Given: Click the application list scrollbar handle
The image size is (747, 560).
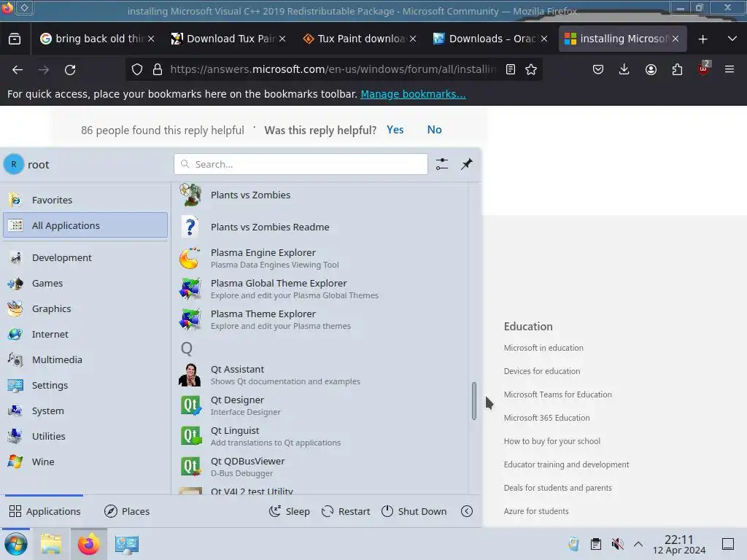Looking at the screenshot, I should [x=474, y=401].
